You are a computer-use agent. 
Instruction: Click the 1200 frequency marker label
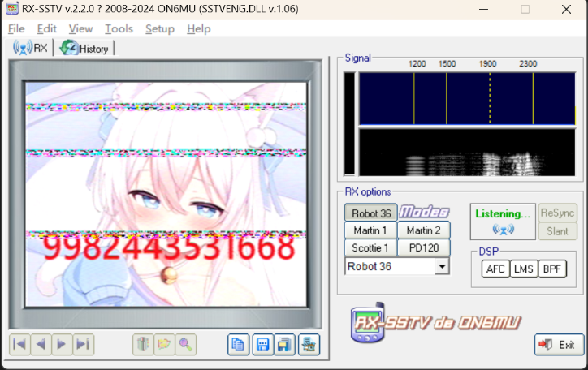[x=417, y=64]
